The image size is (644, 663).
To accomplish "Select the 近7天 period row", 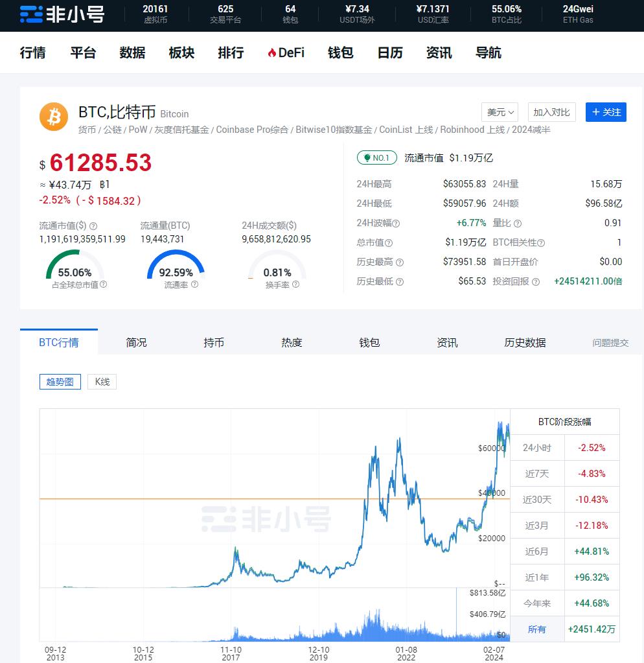I will point(565,474).
